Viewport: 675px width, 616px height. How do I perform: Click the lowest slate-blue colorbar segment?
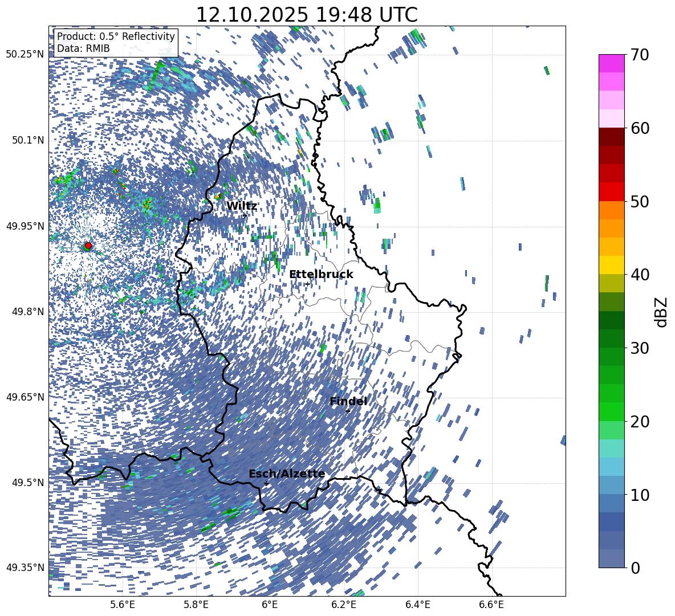point(611,558)
